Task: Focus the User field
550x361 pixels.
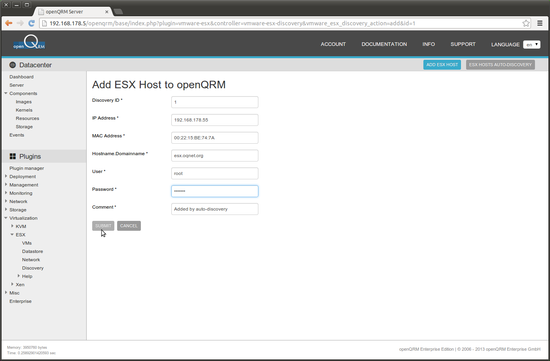Action: point(215,173)
